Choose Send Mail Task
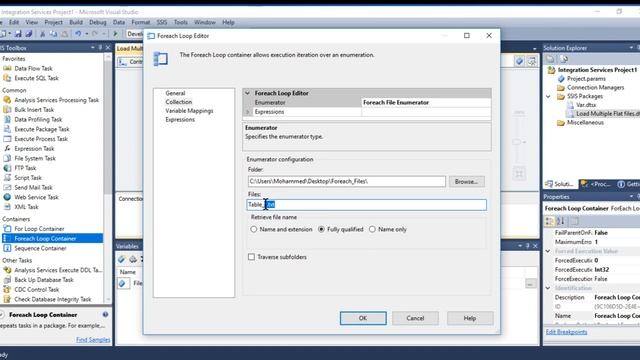The width and height of the screenshot is (640, 360). pyautogui.click(x=33, y=188)
